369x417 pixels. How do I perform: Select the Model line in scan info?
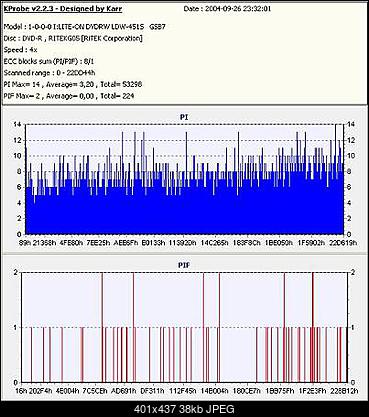(x=84, y=27)
